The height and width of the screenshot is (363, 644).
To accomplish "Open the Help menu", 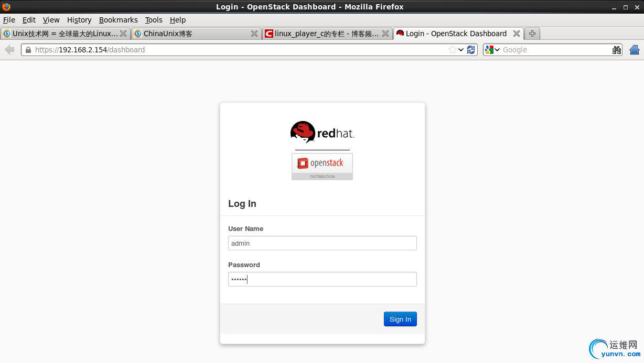I will 178,20.
